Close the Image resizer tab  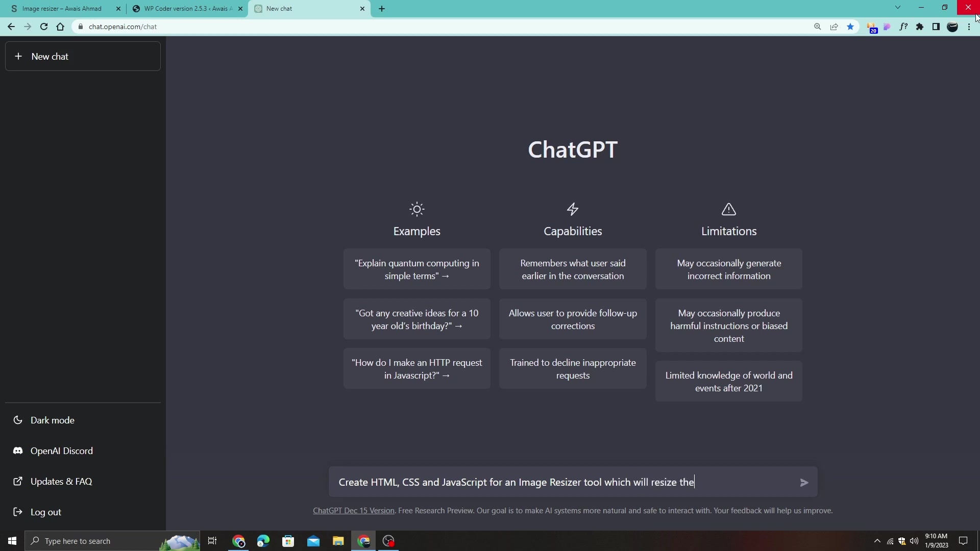point(118,9)
